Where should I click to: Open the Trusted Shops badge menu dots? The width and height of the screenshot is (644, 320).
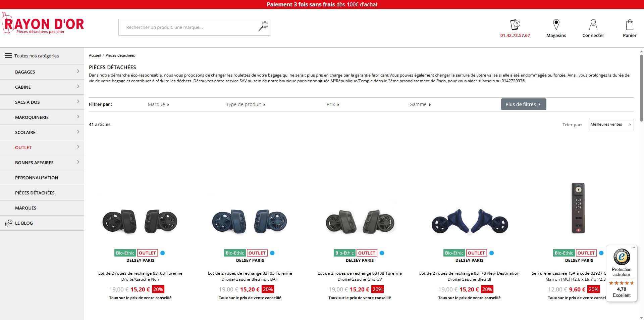pos(633,247)
